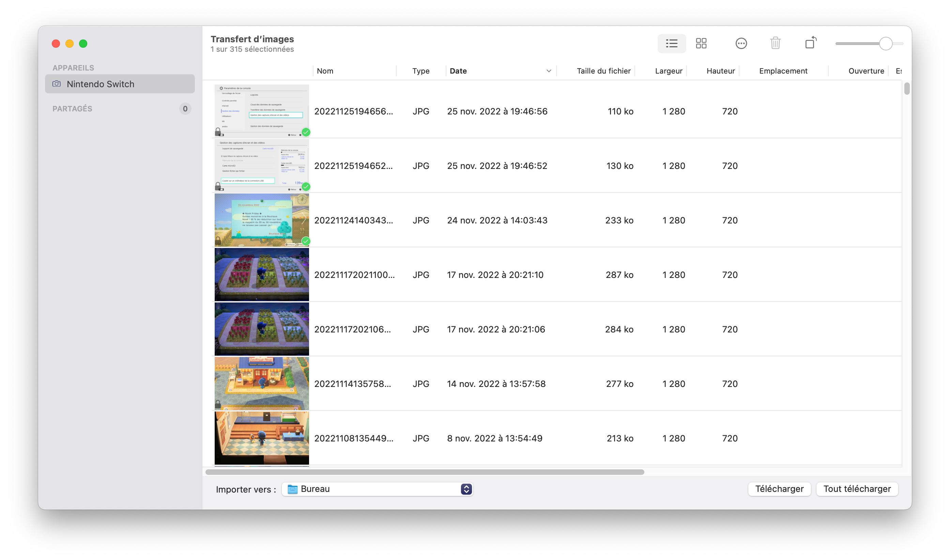This screenshot has width=950, height=560.
Task: Toggle Date sort direction chevron
Action: [548, 71]
